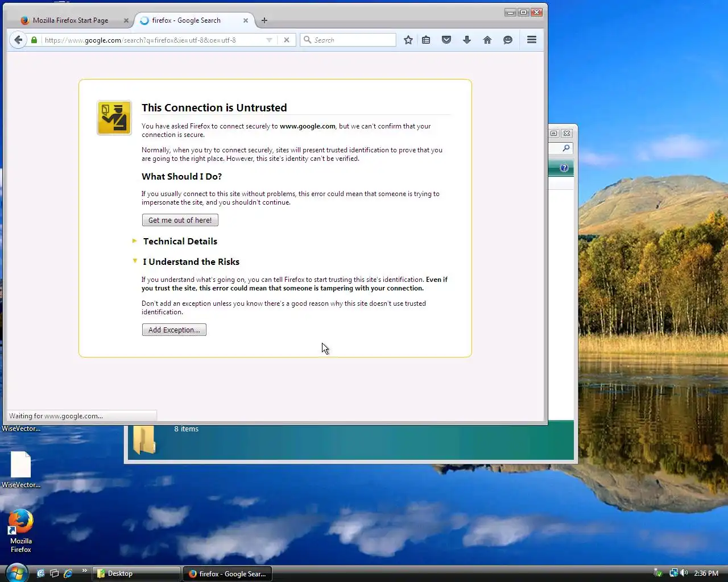
Task: Click the green padlock site identity icon
Action: coord(34,40)
